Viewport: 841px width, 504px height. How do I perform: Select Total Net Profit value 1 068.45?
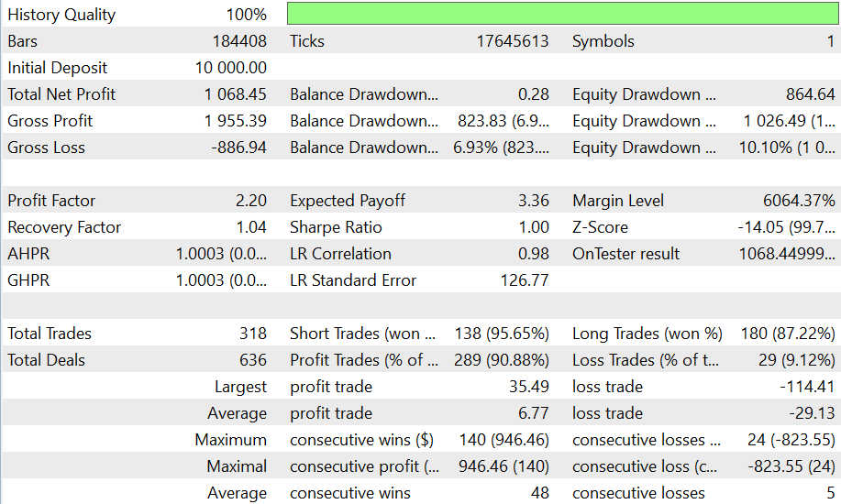coord(235,94)
